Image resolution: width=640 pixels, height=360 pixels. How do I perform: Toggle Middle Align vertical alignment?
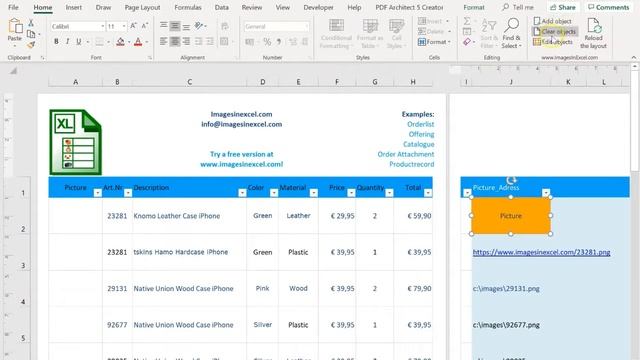(175, 26)
